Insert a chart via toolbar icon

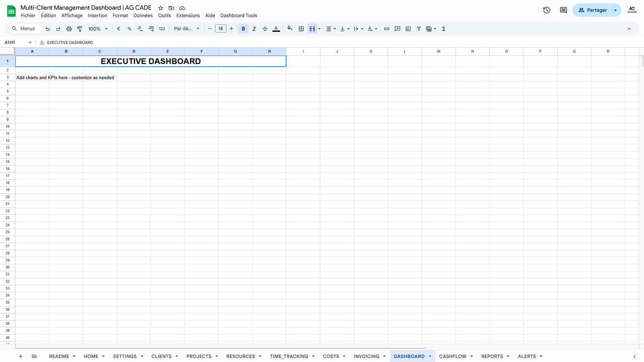(x=408, y=29)
